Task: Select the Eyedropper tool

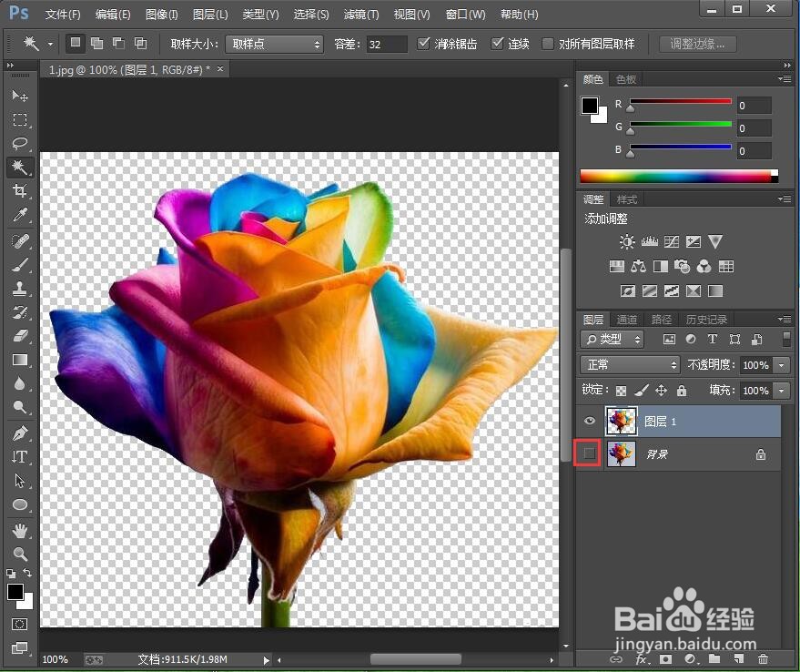Action: click(x=20, y=215)
